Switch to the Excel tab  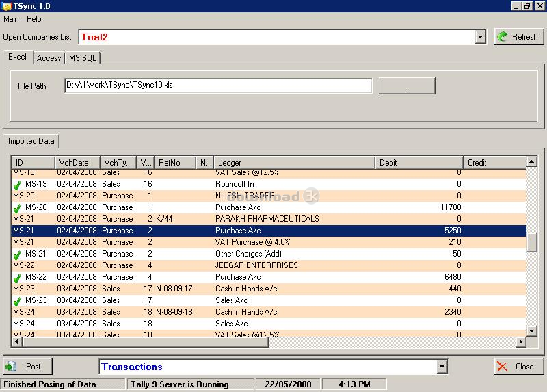[x=18, y=57]
